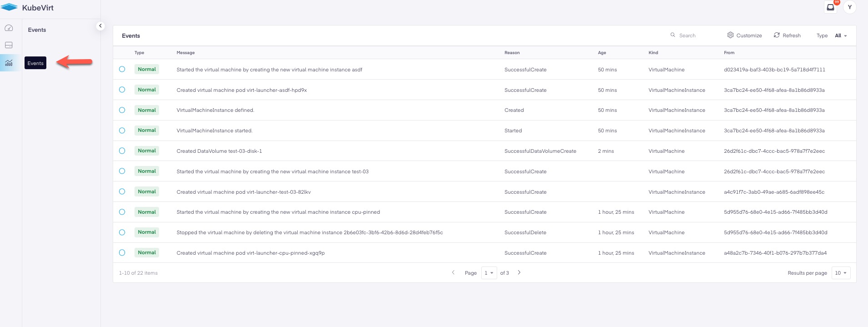Open the monitoring chart sidebar icon
Image resolution: width=868 pixels, height=327 pixels.
(x=9, y=63)
